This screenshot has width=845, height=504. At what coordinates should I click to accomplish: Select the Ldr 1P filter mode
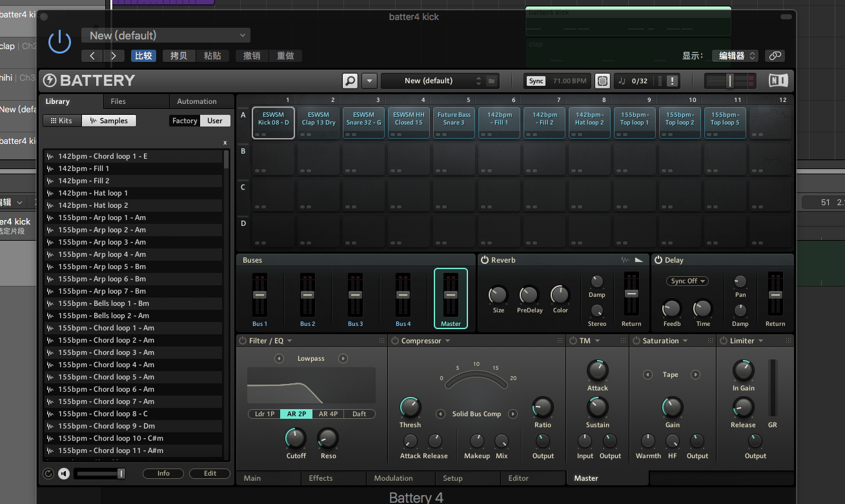pos(264,414)
